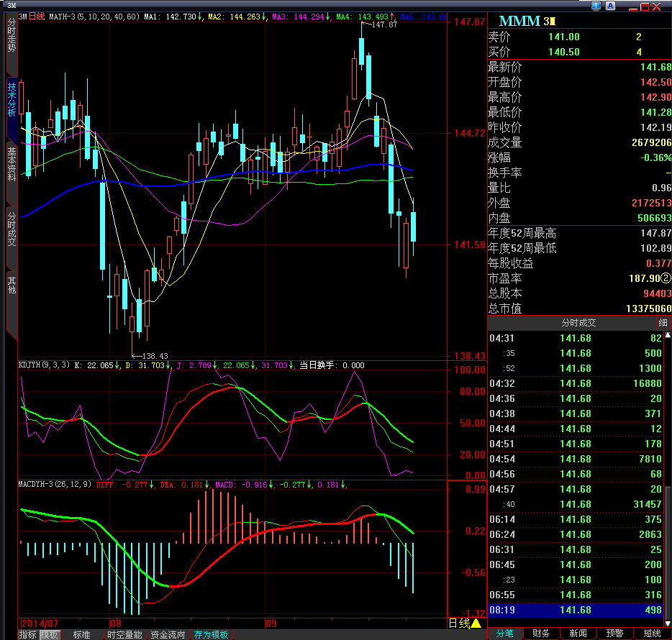Select the 预警 bottom tab
Screen dimensions: 672x640
point(615,634)
